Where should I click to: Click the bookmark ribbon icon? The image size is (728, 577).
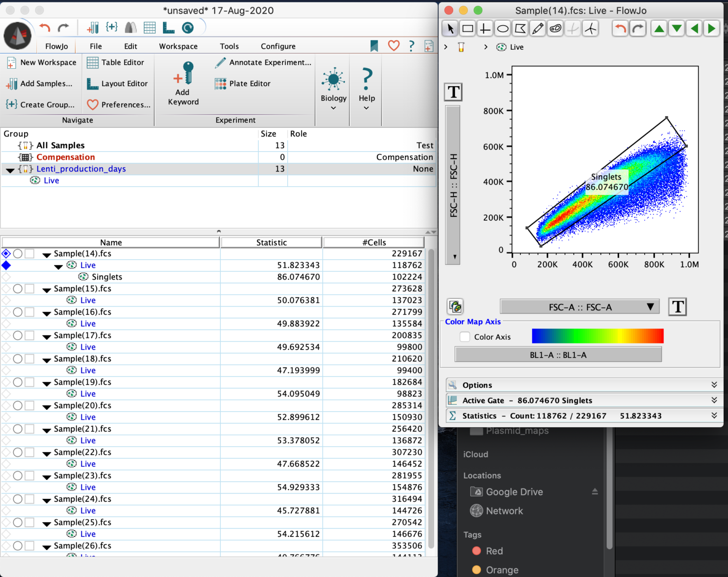click(374, 46)
